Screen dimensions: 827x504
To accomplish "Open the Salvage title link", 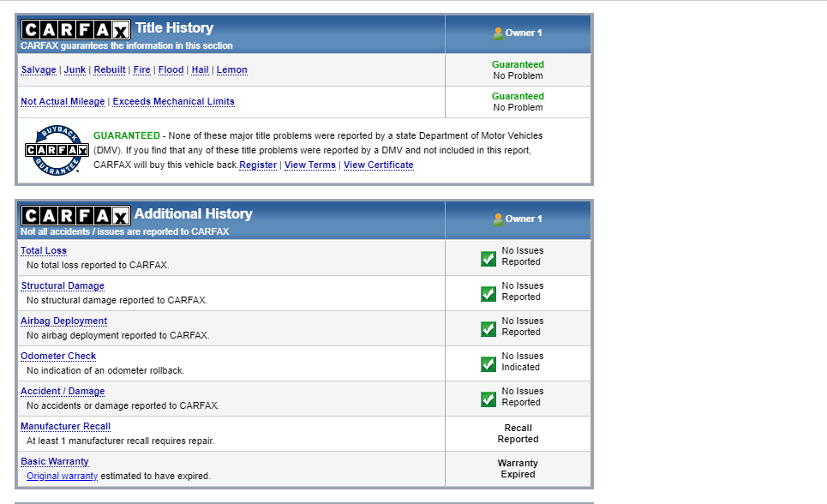I will coord(39,69).
